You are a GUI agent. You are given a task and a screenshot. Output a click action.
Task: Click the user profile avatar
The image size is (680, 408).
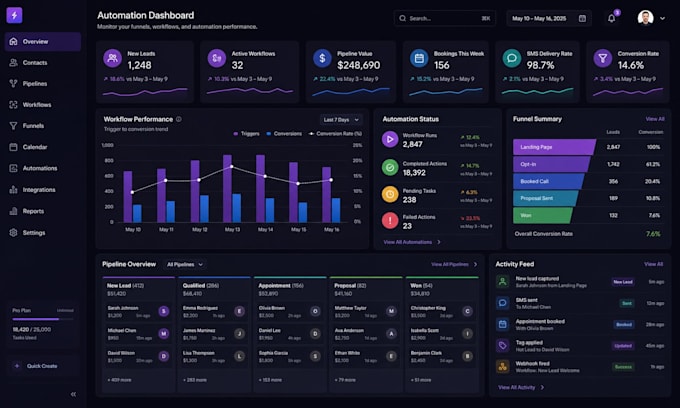(x=645, y=18)
